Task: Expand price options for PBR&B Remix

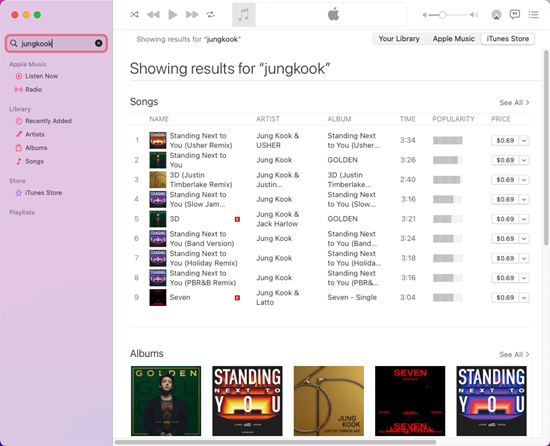Action: click(x=524, y=278)
